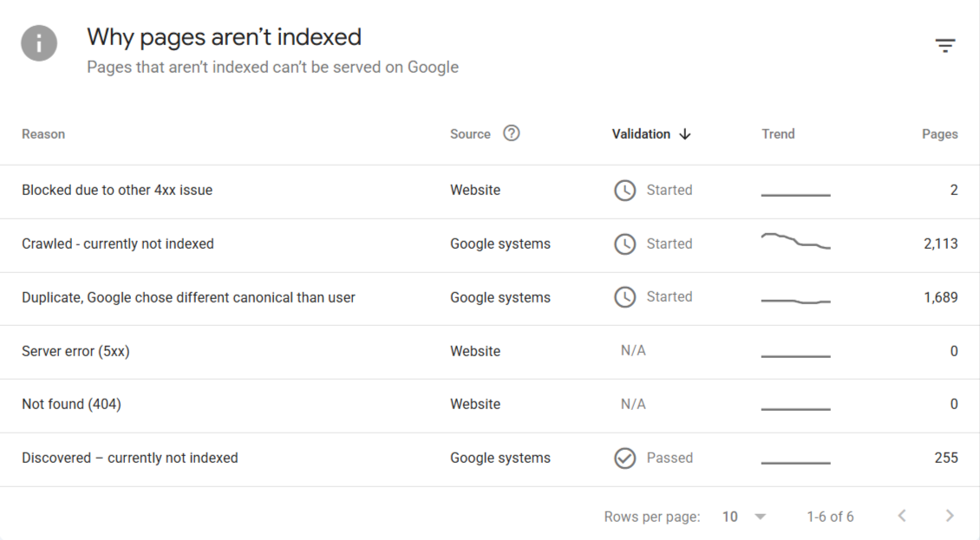Sort by the Pages column header
This screenshot has width=980, height=540.
[939, 133]
